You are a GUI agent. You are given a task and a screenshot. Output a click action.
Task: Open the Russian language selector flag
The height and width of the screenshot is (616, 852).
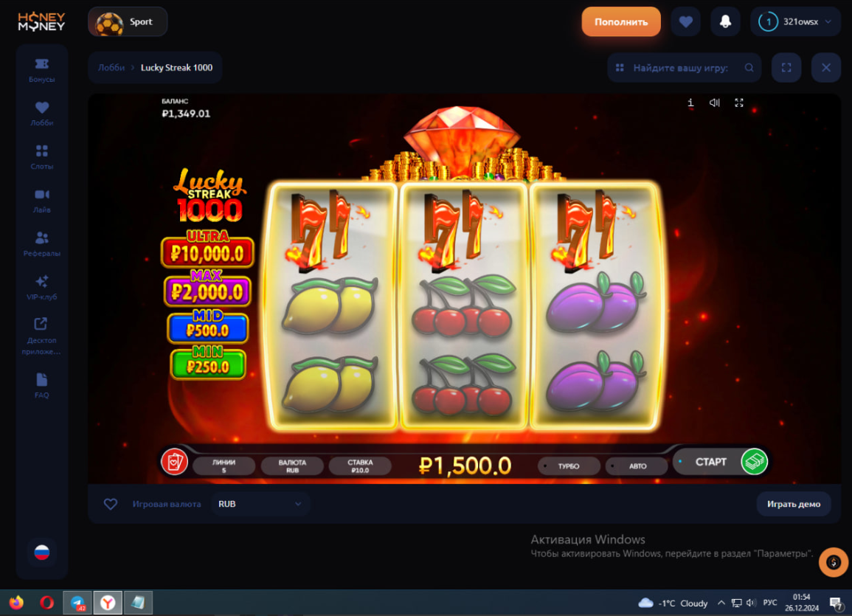pos(42,553)
